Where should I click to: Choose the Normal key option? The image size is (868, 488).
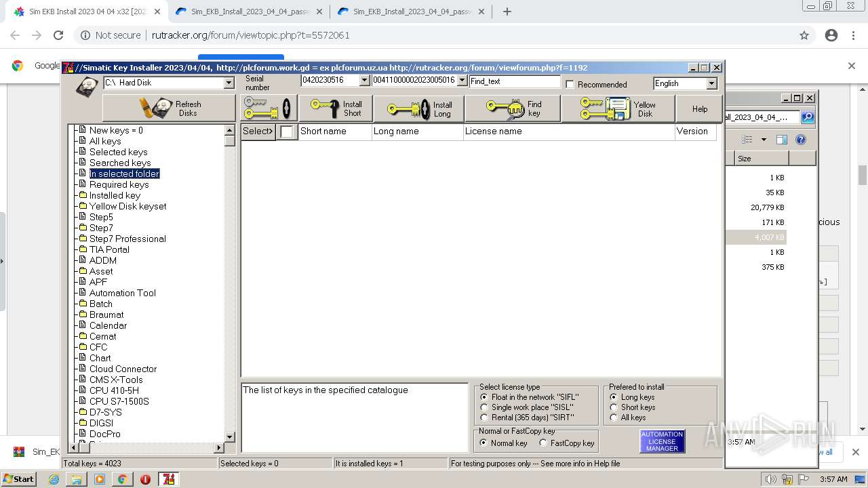point(484,443)
